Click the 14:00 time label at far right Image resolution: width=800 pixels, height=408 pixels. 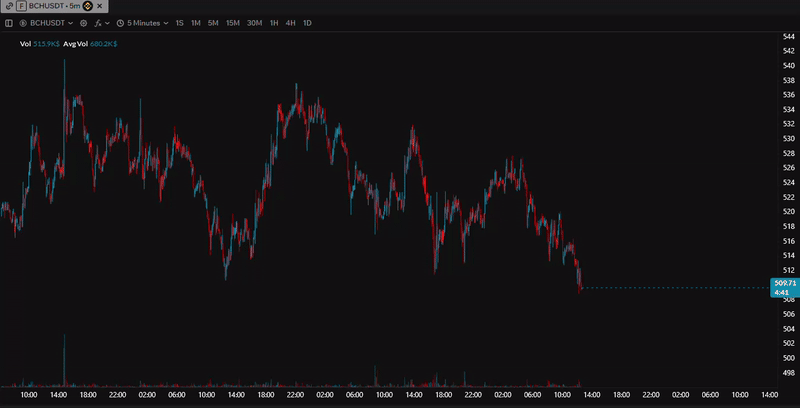tap(769, 395)
